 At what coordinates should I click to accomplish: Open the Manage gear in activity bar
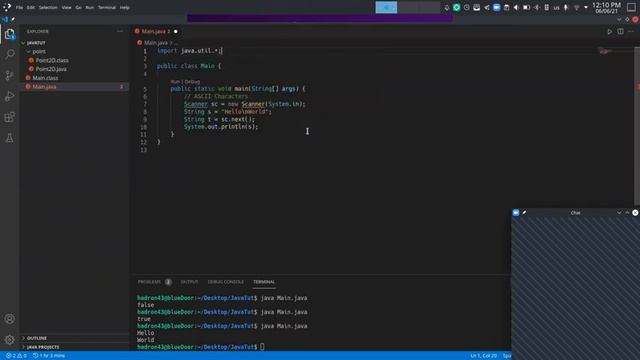(9, 340)
